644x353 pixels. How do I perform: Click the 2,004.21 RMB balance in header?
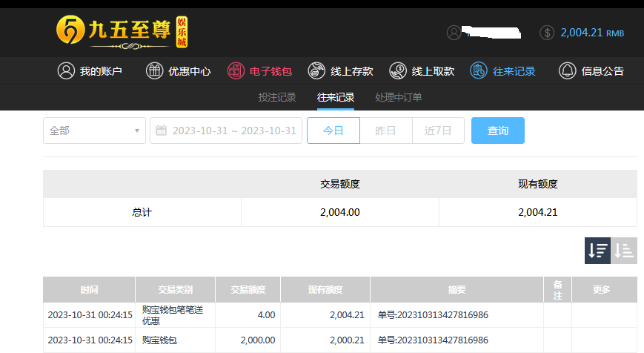pos(592,33)
